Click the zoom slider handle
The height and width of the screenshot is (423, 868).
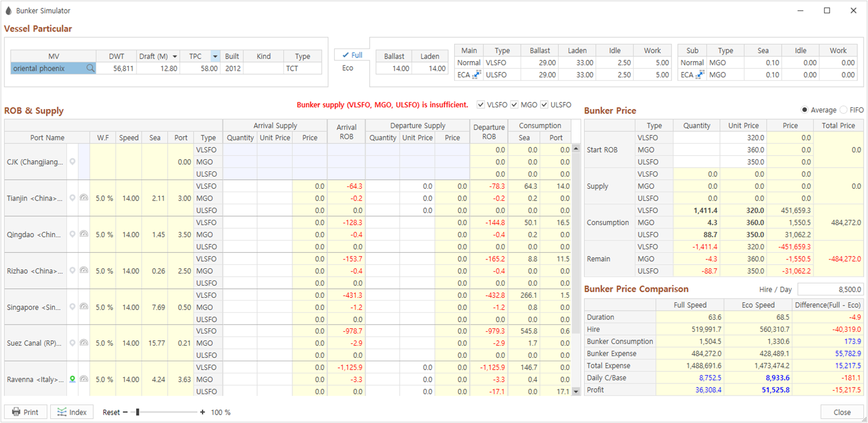tap(137, 412)
